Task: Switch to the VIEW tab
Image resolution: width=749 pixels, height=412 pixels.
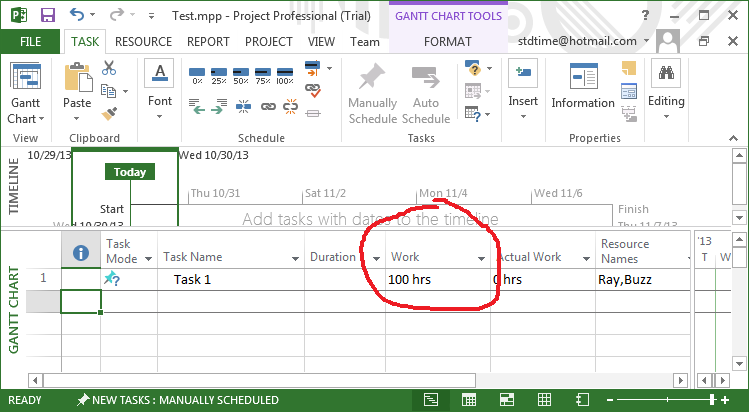Action: click(321, 42)
